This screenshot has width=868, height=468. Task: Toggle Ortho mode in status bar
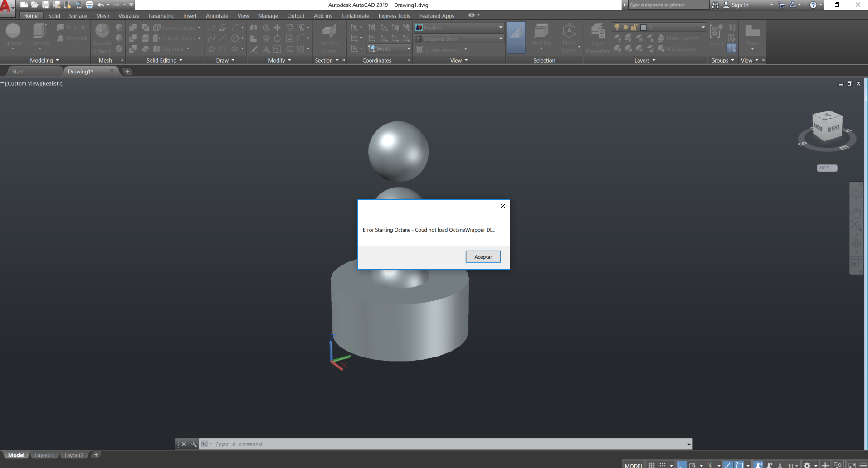pos(681,465)
